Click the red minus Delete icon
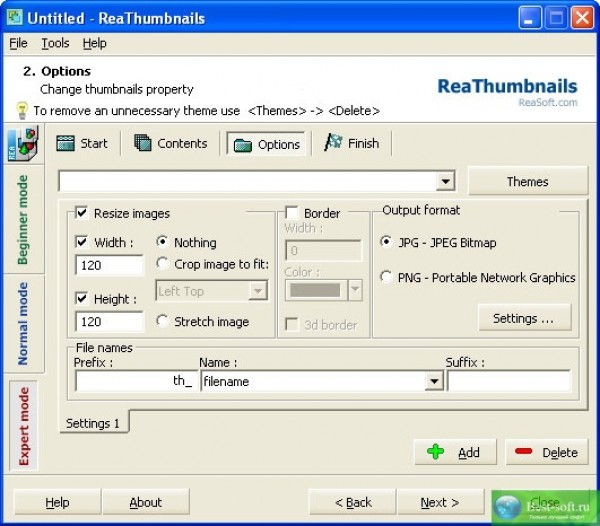 click(x=523, y=451)
